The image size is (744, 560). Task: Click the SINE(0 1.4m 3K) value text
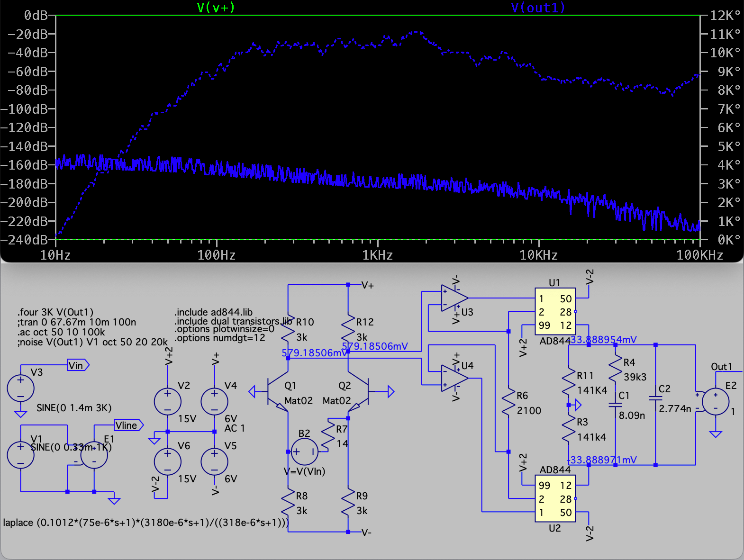[x=74, y=408]
